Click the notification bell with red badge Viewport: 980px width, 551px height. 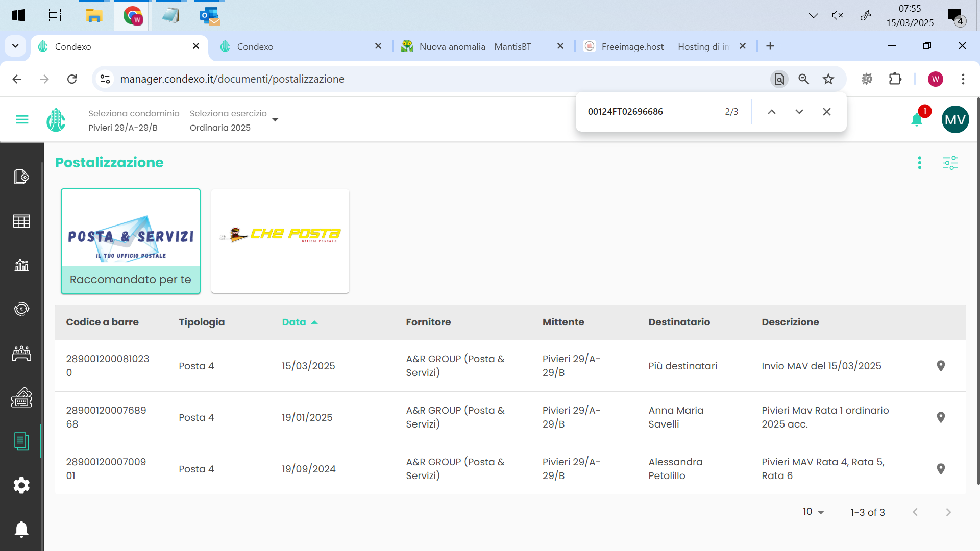917,119
